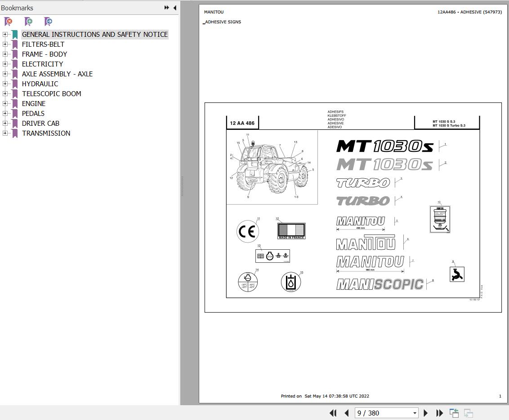509x420 pixels.
Task: Expand the DRIVER CAB bookmark node
Action: (5, 123)
